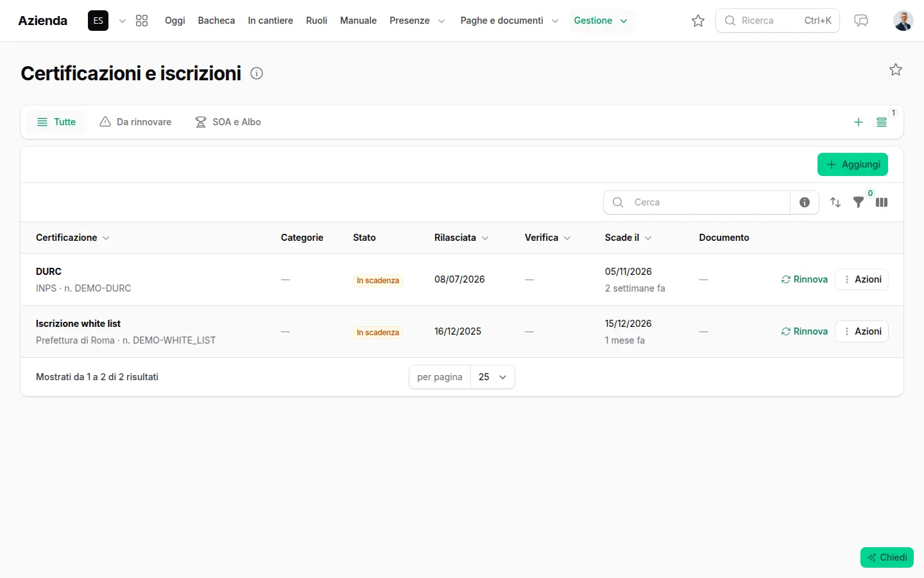Click Rinnova for the DURC row
Image resolution: width=924 pixels, height=578 pixels.
[805, 279]
